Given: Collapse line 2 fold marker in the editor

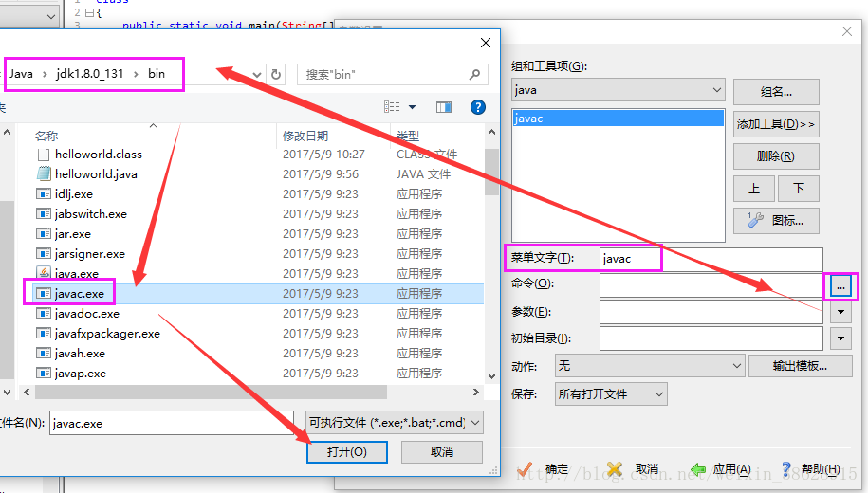Looking at the screenshot, I should (x=89, y=12).
